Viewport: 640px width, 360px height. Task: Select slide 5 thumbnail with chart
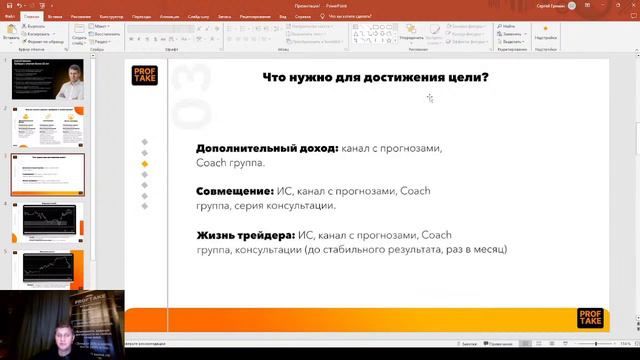coord(48,270)
